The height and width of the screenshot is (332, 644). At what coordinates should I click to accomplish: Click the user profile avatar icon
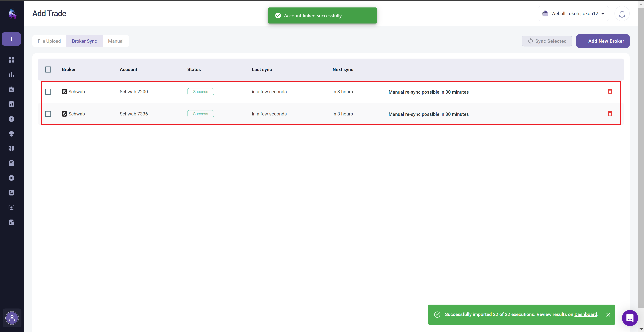click(x=12, y=318)
